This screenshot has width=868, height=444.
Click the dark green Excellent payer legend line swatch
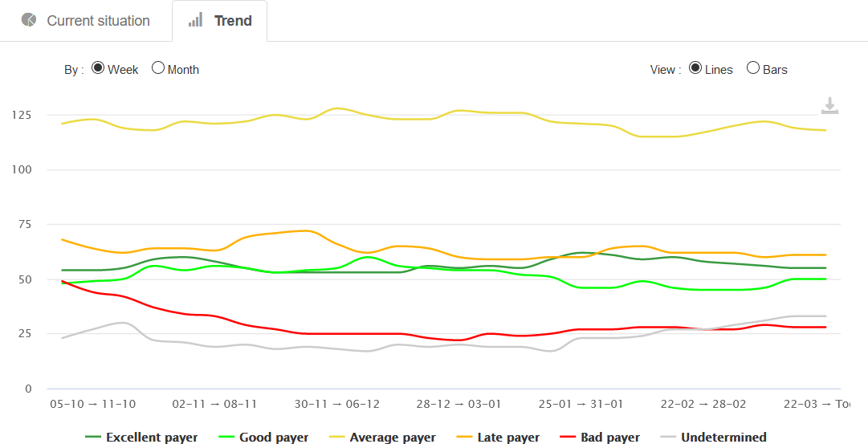coord(93,438)
